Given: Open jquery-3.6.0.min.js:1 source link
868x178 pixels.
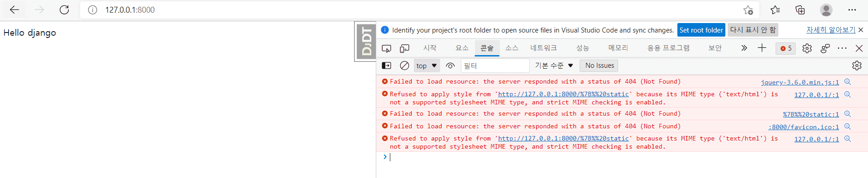Looking at the screenshot, I should [x=800, y=82].
